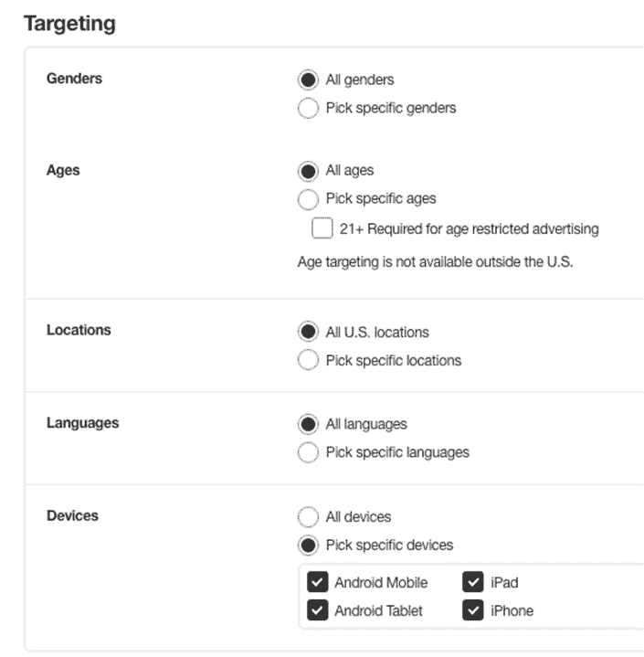Choose Pick specific genders option
The image size is (644, 657).
pyautogui.click(x=309, y=109)
